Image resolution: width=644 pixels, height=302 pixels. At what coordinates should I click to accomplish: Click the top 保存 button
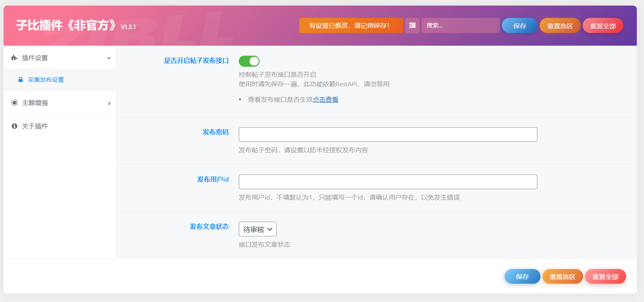520,26
